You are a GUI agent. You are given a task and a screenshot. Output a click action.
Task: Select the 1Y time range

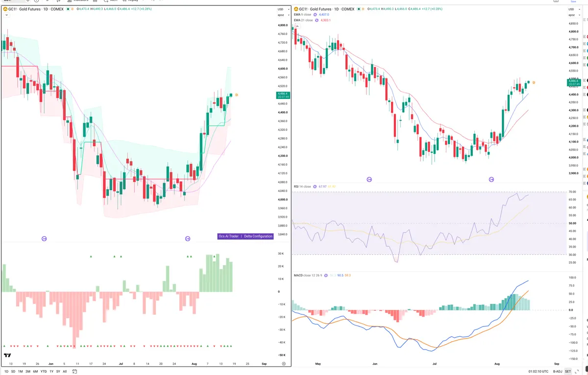point(51,372)
